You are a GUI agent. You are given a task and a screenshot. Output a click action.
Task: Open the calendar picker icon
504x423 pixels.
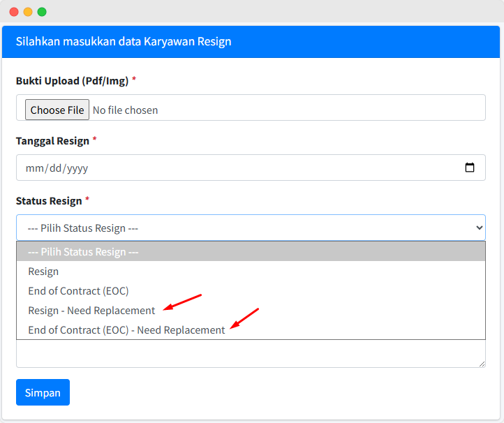click(x=470, y=168)
